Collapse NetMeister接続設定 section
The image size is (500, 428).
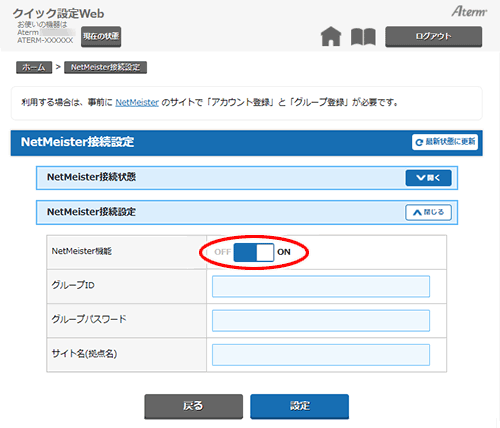pos(428,212)
